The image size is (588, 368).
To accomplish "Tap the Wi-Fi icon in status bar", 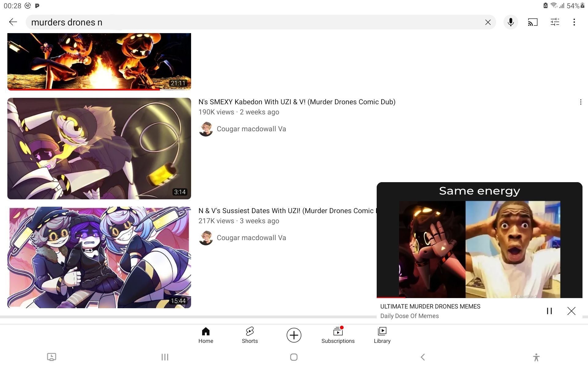I will point(554,6).
